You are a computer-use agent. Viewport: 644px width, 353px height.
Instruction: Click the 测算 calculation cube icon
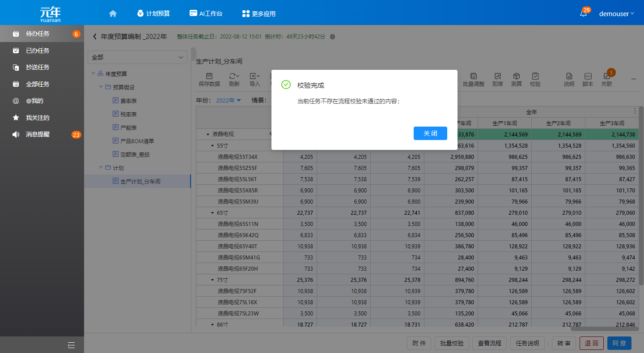click(x=517, y=77)
